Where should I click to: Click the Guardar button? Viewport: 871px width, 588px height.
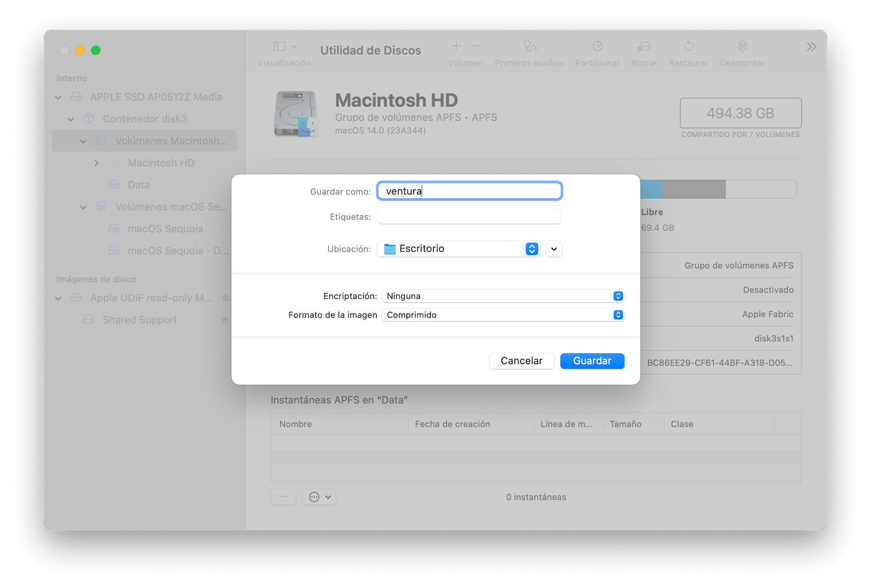tap(592, 361)
